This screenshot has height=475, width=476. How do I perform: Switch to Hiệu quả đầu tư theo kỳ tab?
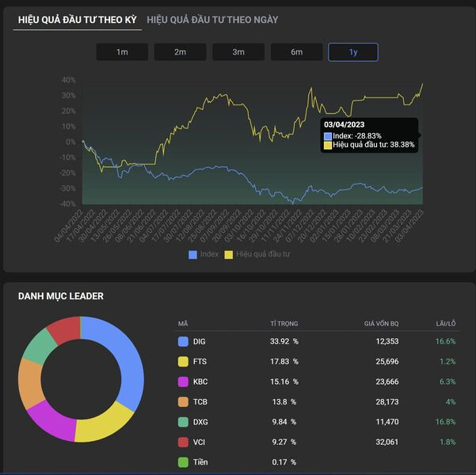(x=76, y=19)
